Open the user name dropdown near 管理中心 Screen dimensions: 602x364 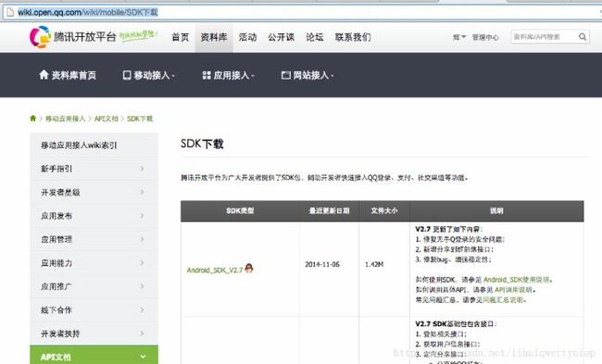point(458,37)
